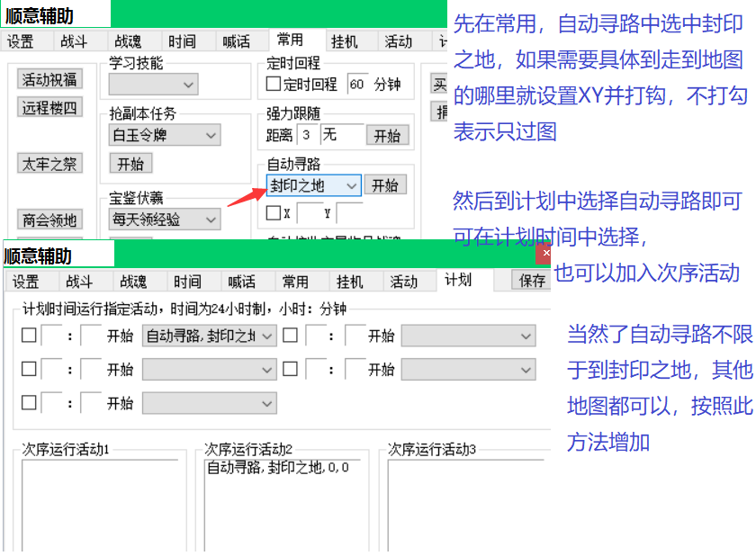Click the 强力跟随 distance field showing 3
The image size is (756, 556).
click(307, 134)
